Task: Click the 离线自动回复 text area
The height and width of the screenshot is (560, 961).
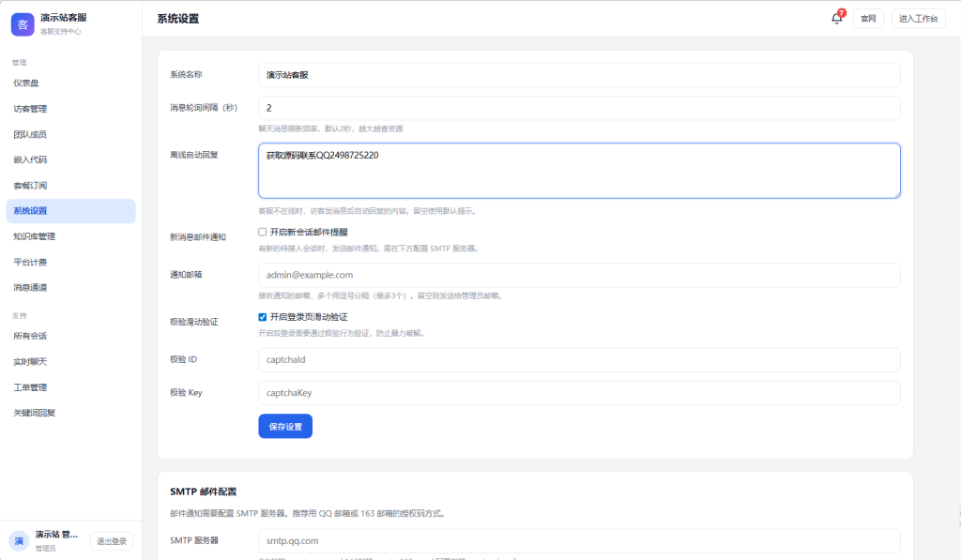Action: pos(579,171)
